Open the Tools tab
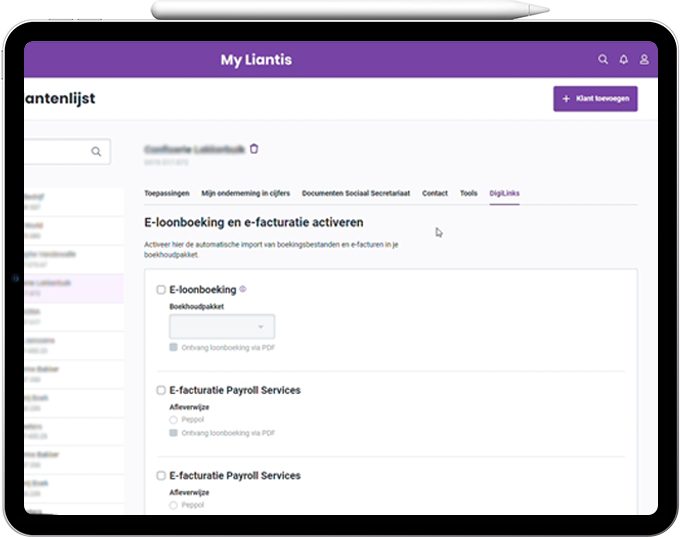Screen dimensions: 680x537 pos(468,193)
